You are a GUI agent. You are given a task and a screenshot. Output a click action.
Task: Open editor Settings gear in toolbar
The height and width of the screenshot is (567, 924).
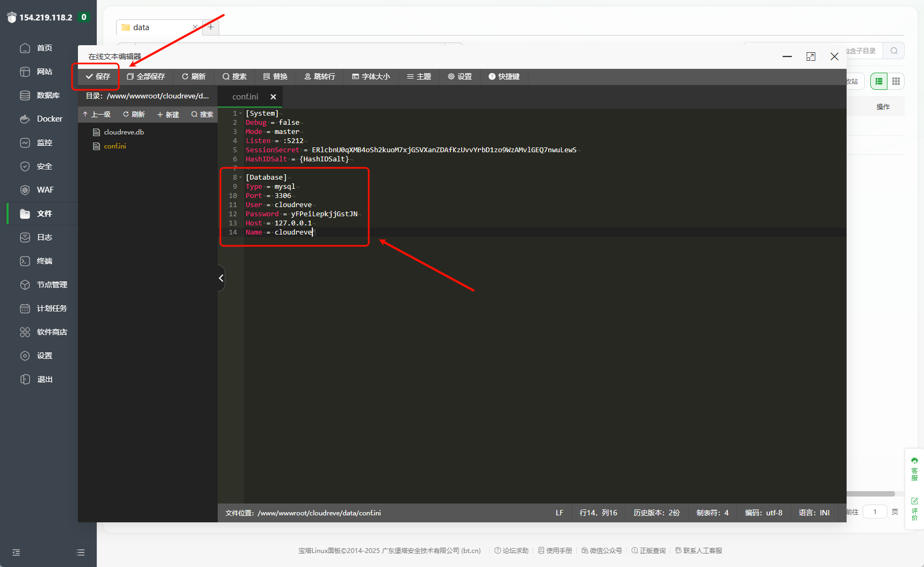[x=460, y=76]
